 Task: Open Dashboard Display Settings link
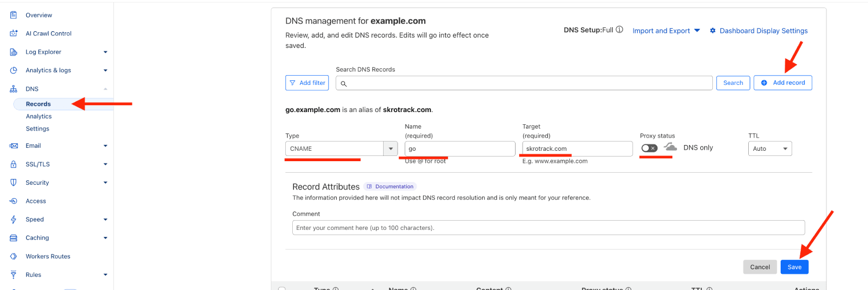[759, 31]
